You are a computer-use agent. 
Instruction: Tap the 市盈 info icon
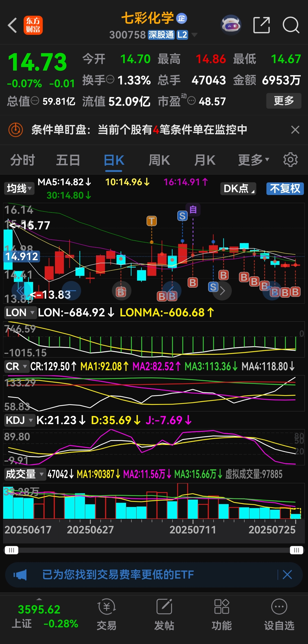[191, 101]
